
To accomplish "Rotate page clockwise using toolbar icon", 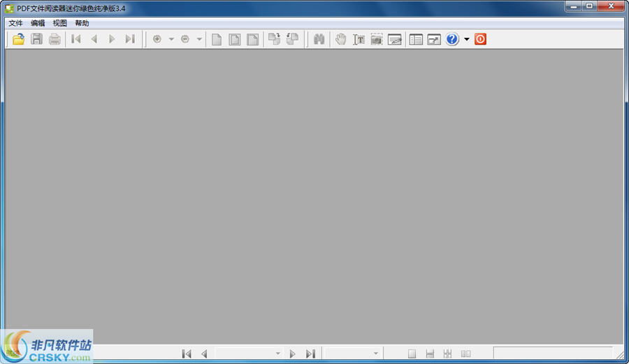I will 275,39.
